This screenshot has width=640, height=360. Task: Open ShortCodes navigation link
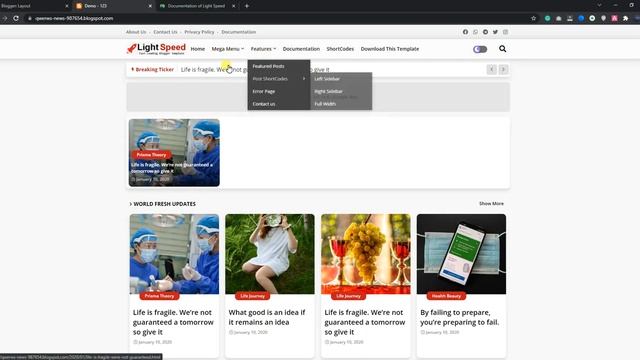pyautogui.click(x=340, y=49)
